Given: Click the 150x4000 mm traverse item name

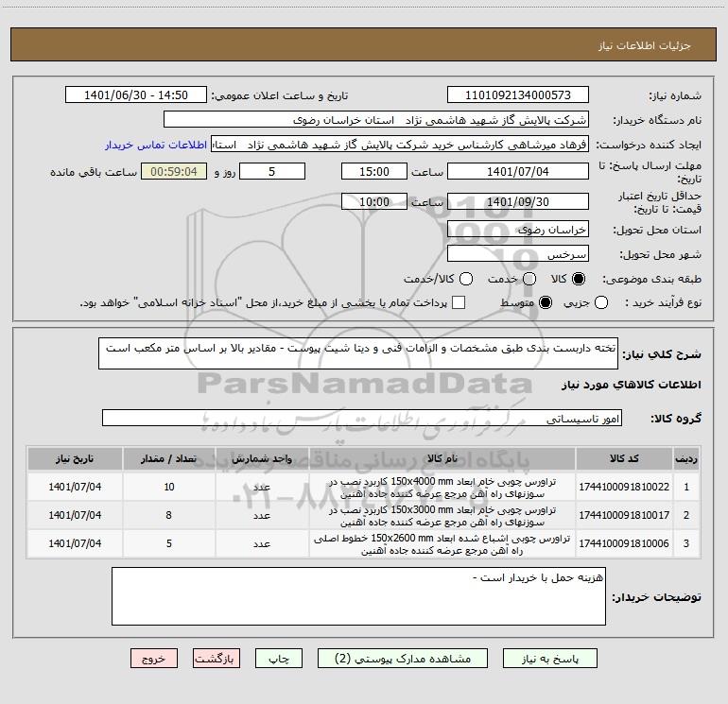Looking at the screenshot, I should tap(442, 488).
